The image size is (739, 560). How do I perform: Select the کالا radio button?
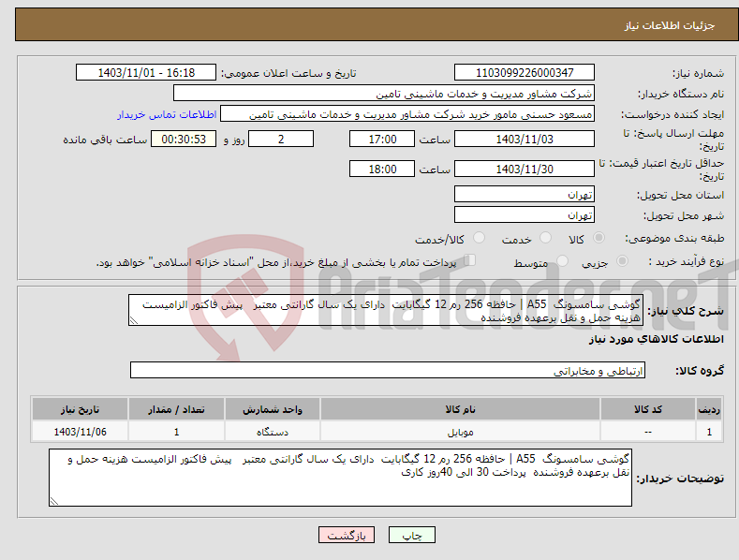pyautogui.click(x=599, y=238)
